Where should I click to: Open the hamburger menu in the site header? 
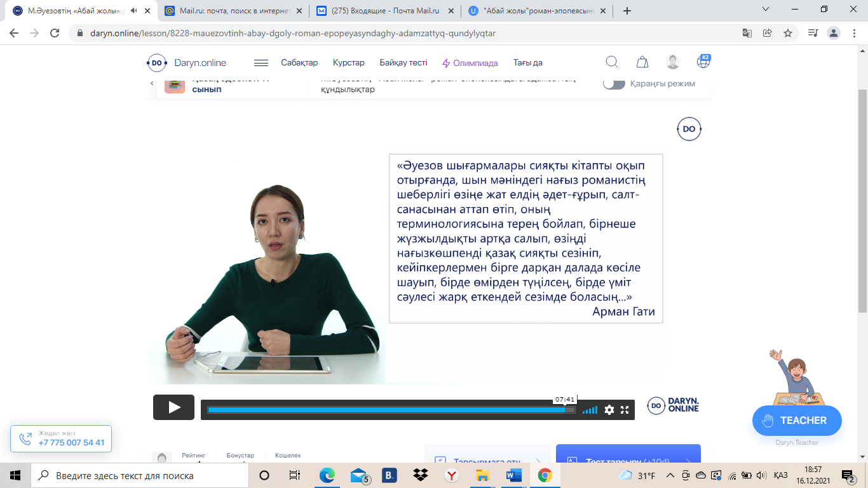tap(261, 63)
